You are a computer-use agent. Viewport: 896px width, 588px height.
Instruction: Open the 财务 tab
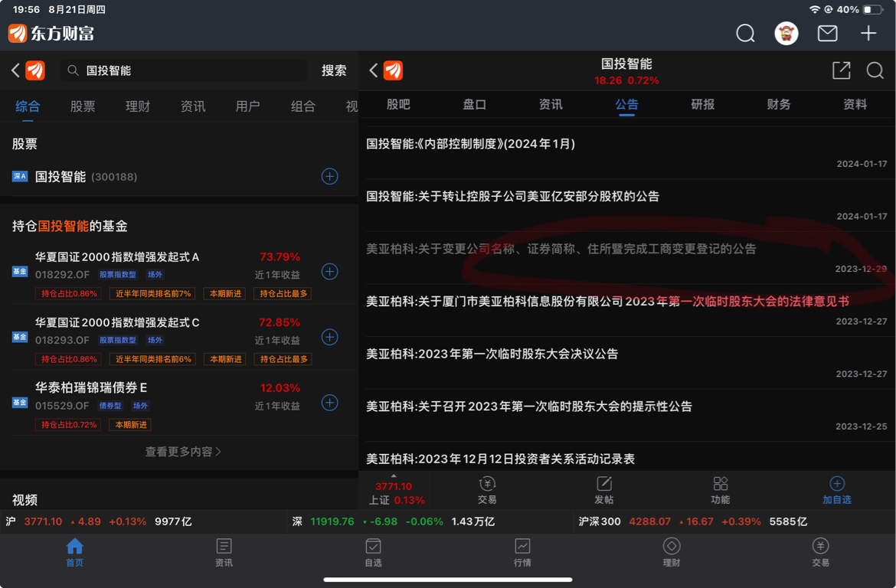pyautogui.click(x=779, y=105)
